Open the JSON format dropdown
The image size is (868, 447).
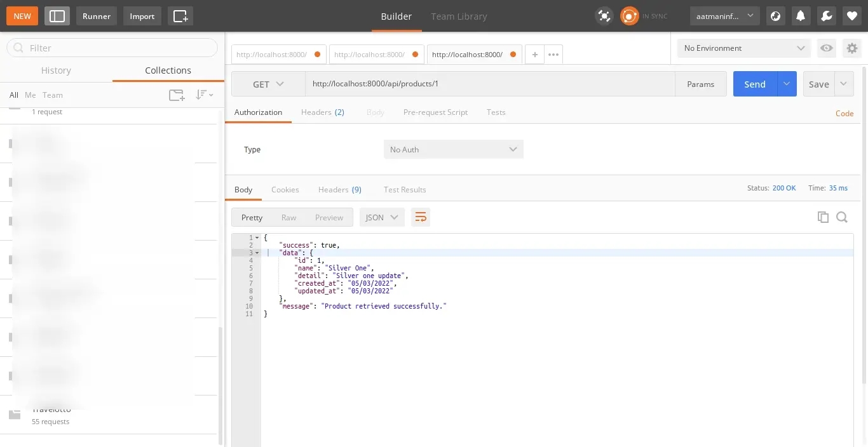coord(382,217)
